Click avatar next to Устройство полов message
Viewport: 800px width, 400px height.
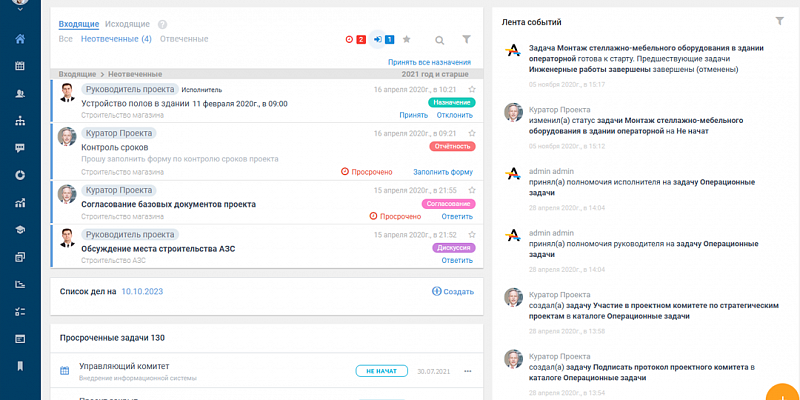pos(67,93)
